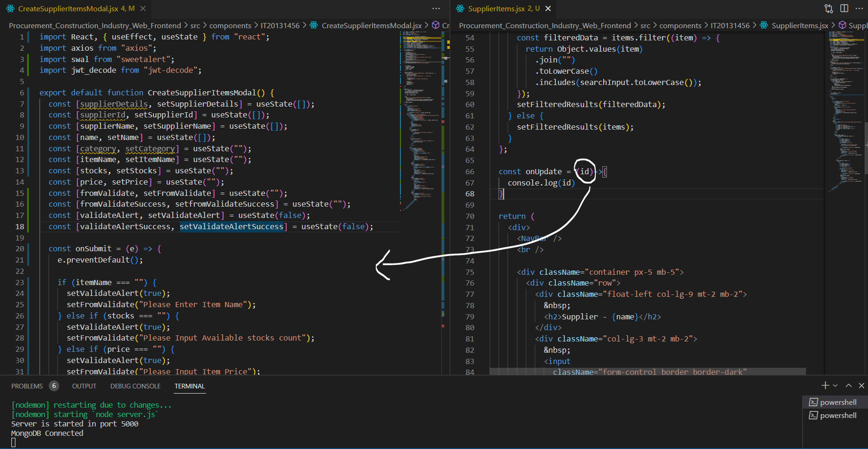The width and height of the screenshot is (868, 449).
Task: Place cursor on console.log(id) line
Action: click(541, 183)
